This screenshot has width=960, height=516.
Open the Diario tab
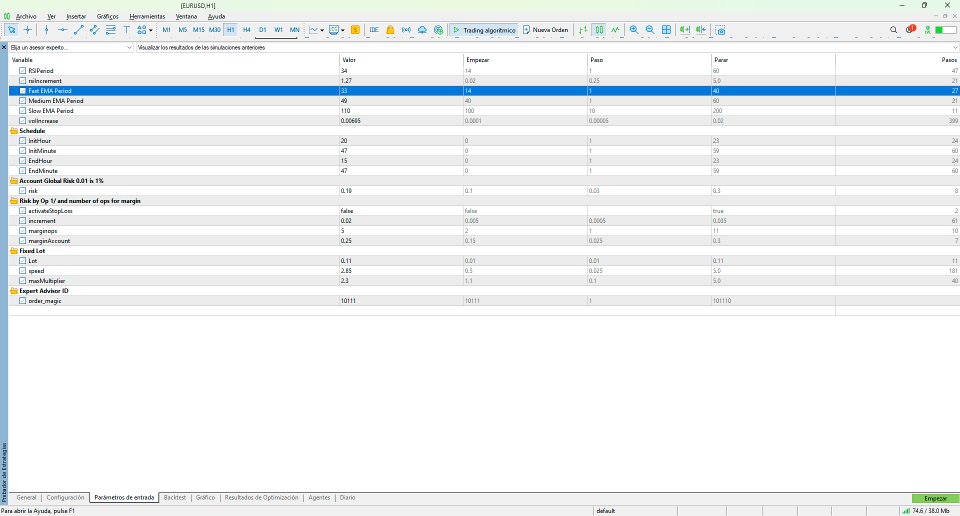pyautogui.click(x=347, y=498)
